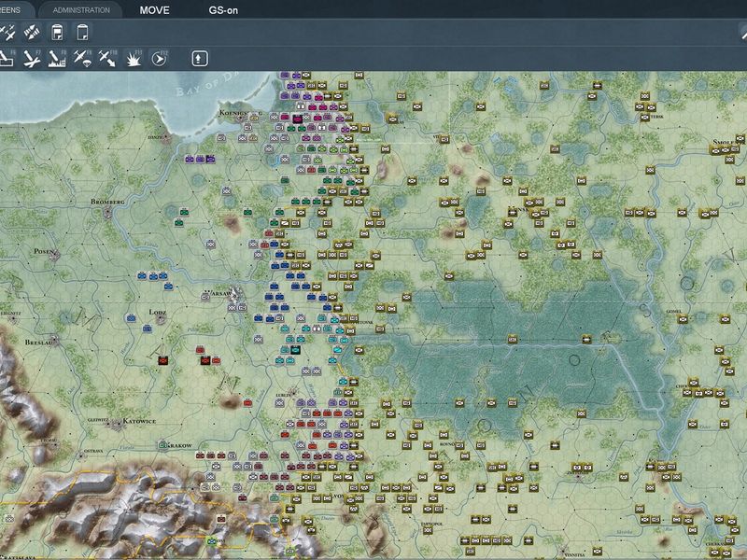Click the F11 explosion icon
The image size is (747, 560).
click(134, 59)
